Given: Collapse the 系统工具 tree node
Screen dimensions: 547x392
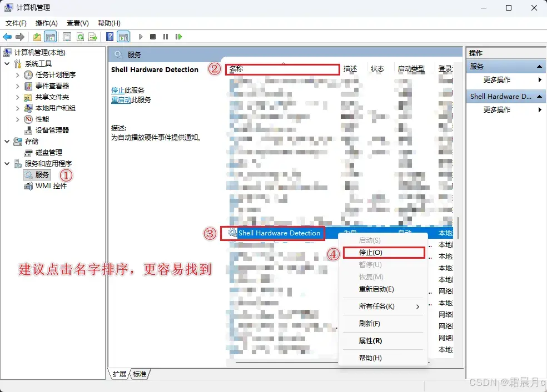Looking at the screenshot, I should 7,64.
